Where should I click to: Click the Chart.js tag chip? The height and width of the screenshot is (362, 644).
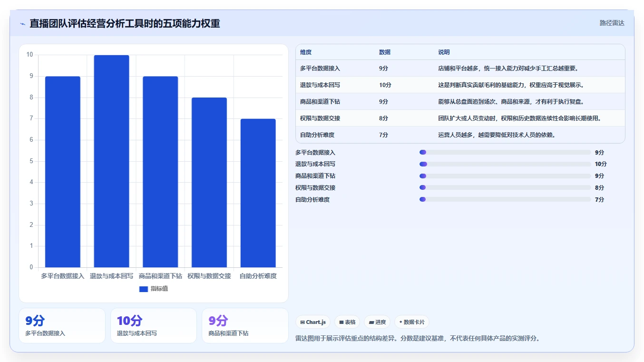click(x=313, y=322)
